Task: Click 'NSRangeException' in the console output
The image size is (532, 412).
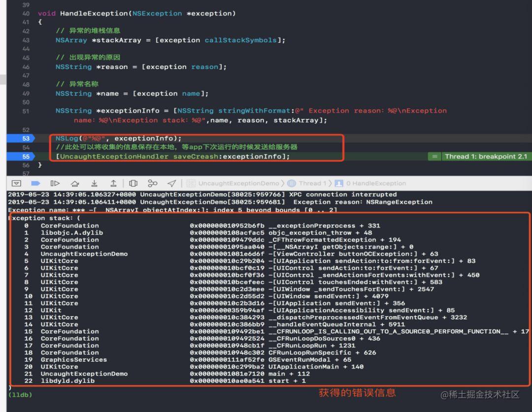Action: [399, 202]
